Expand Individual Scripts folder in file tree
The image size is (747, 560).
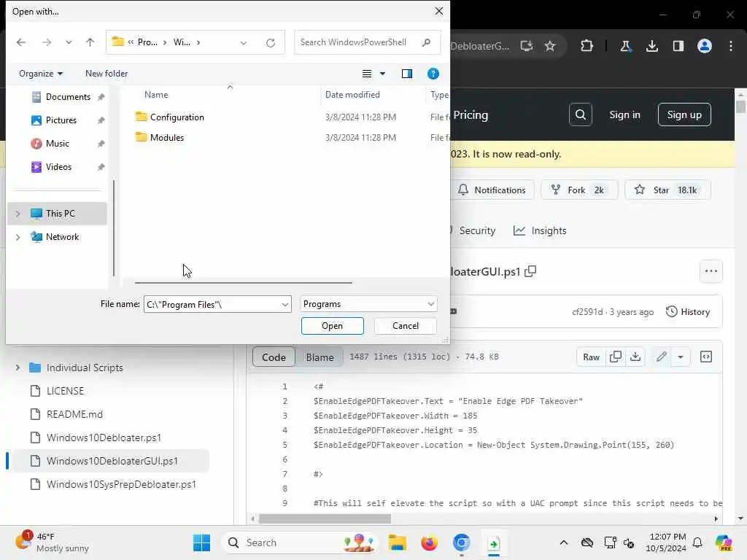(x=18, y=367)
